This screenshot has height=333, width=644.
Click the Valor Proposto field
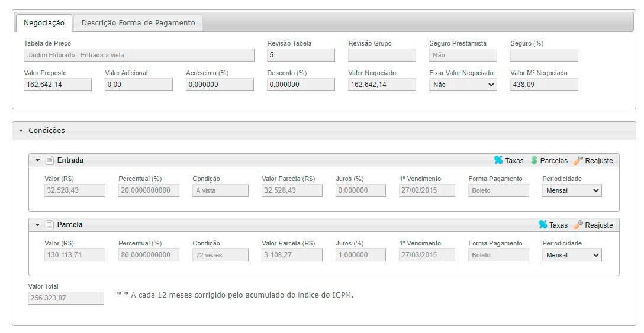[x=57, y=85]
